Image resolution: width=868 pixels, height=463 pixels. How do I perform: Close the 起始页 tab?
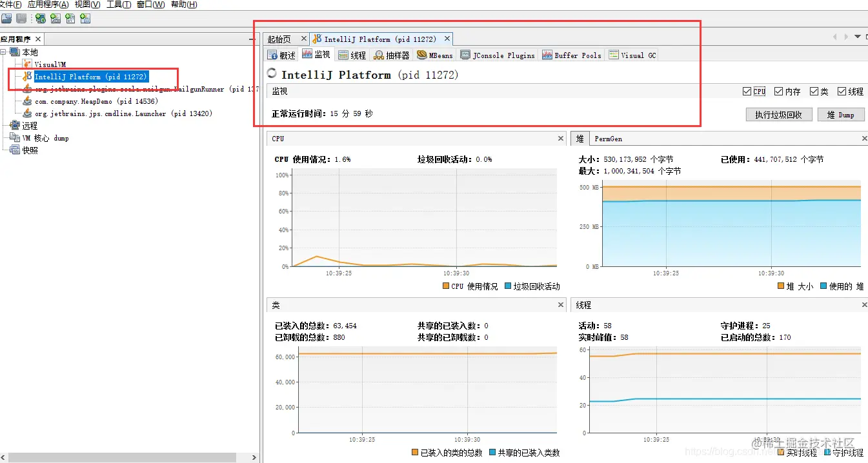tap(304, 39)
